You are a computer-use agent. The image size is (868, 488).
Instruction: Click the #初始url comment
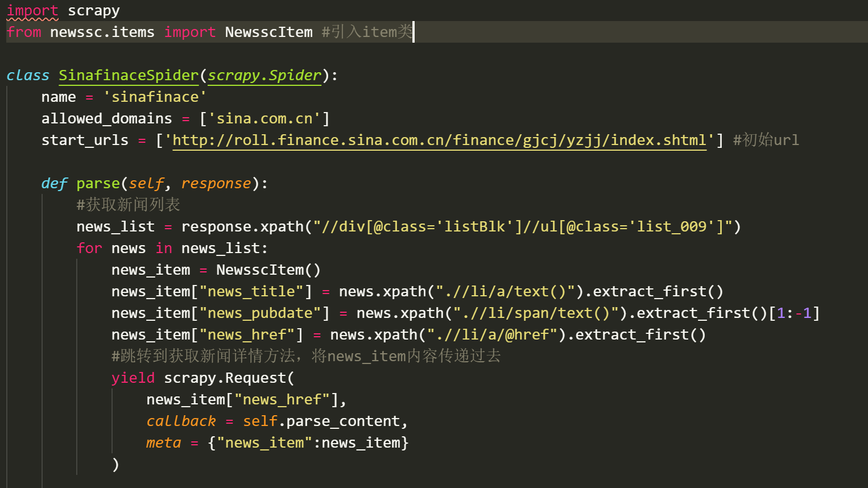(x=766, y=140)
